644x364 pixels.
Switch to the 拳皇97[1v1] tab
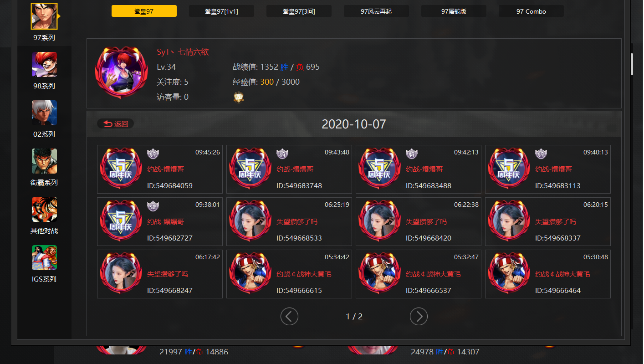[x=221, y=11]
